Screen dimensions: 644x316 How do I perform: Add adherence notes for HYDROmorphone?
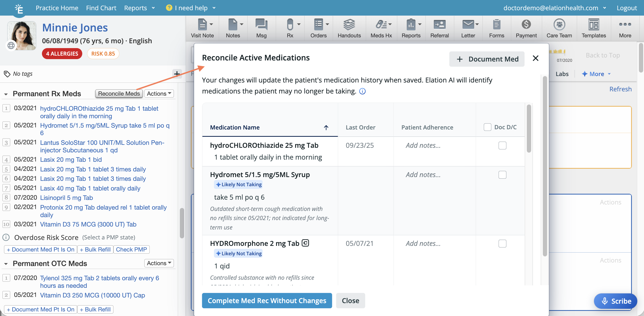coord(423,244)
